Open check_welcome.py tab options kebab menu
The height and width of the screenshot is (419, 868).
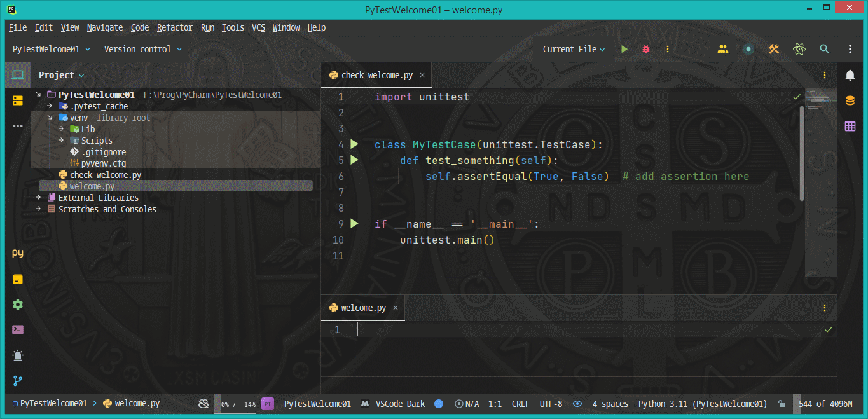point(825,75)
